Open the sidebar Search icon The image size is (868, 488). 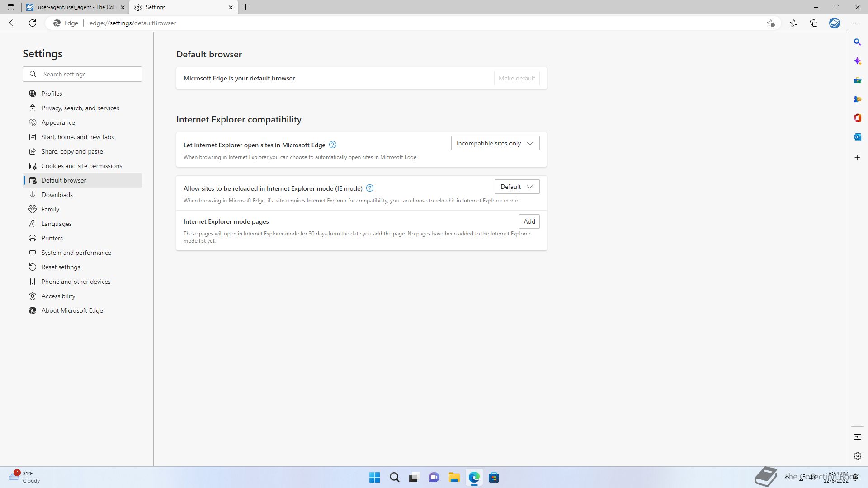857,42
